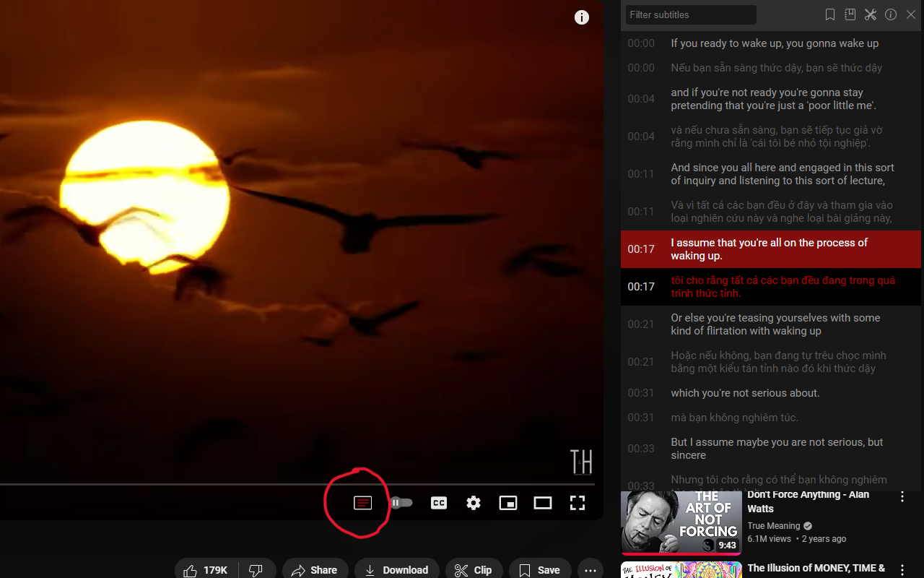Click the Share button
Image resolution: width=924 pixels, height=578 pixels.
click(x=315, y=570)
